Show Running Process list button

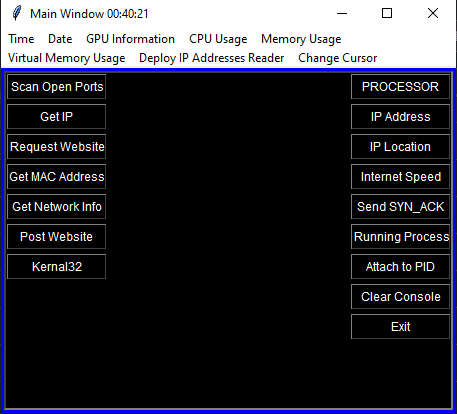[x=400, y=237]
